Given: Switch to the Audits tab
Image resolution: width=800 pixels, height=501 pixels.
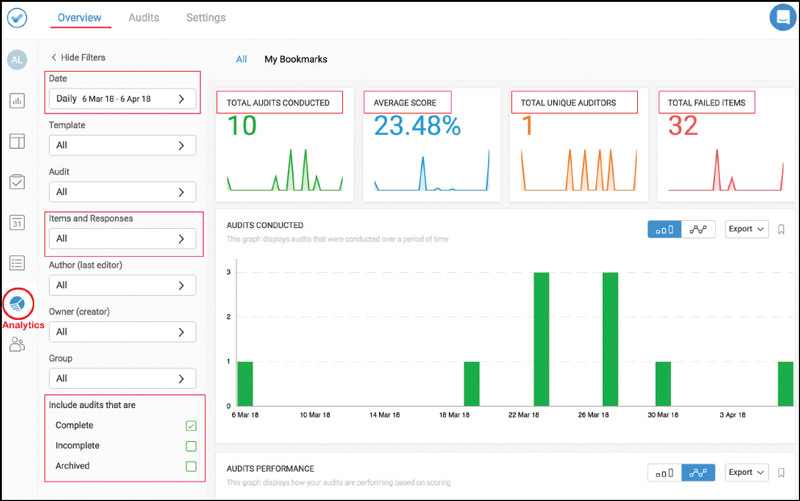Looking at the screenshot, I should point(145,18).
